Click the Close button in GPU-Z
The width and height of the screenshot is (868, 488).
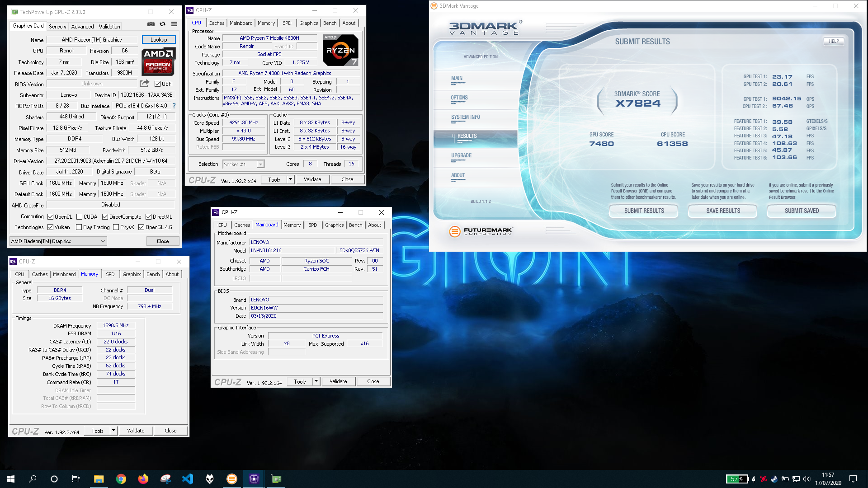(163, 241)
